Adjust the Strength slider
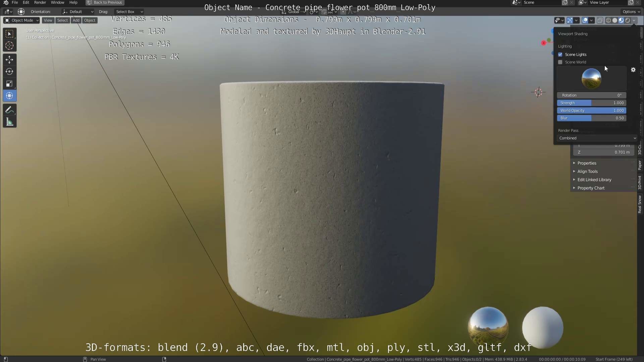This screenshot has width=644, height=362. click(592, 103)
